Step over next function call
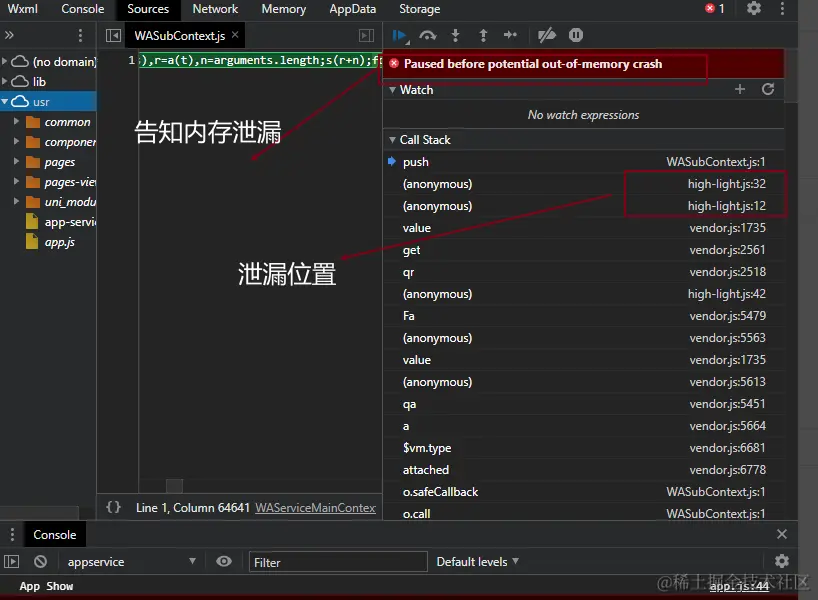Image resolution: width=818 pixels, height=600 pixels. point(428,35)
